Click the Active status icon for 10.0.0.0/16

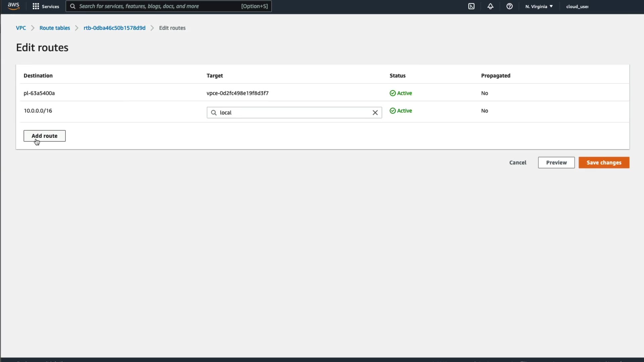click(x=392, y=111)
